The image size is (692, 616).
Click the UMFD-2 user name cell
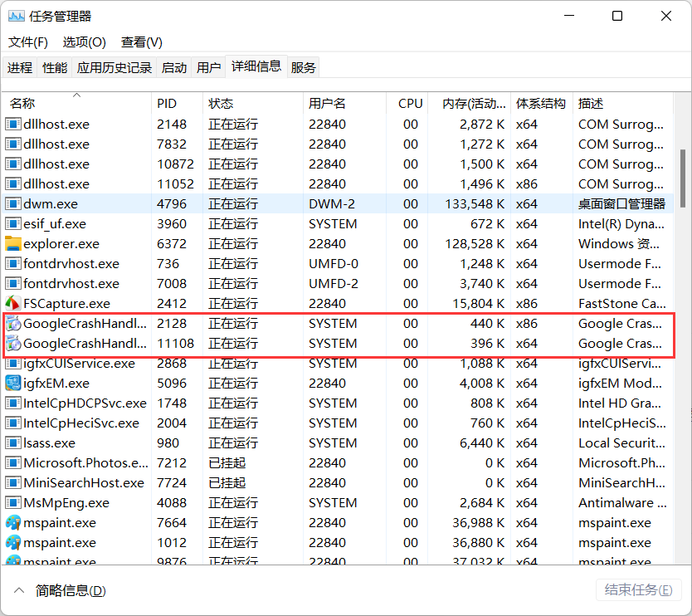click(x=334, y=283)
